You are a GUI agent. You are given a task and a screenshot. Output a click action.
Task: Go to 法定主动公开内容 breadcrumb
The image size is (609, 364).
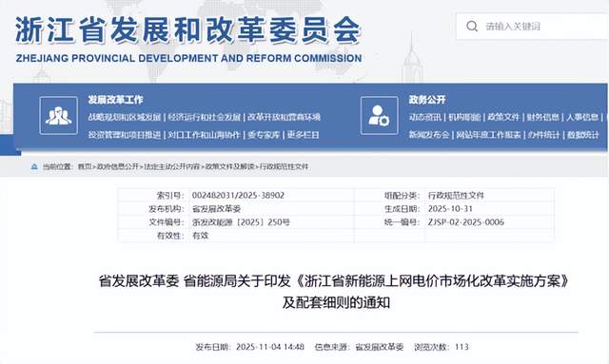171,166
